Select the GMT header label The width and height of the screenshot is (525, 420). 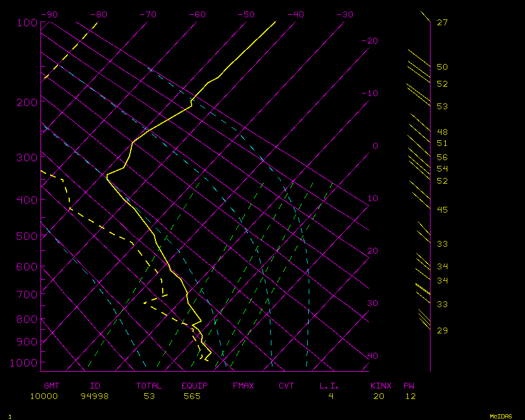click(52, 386)
